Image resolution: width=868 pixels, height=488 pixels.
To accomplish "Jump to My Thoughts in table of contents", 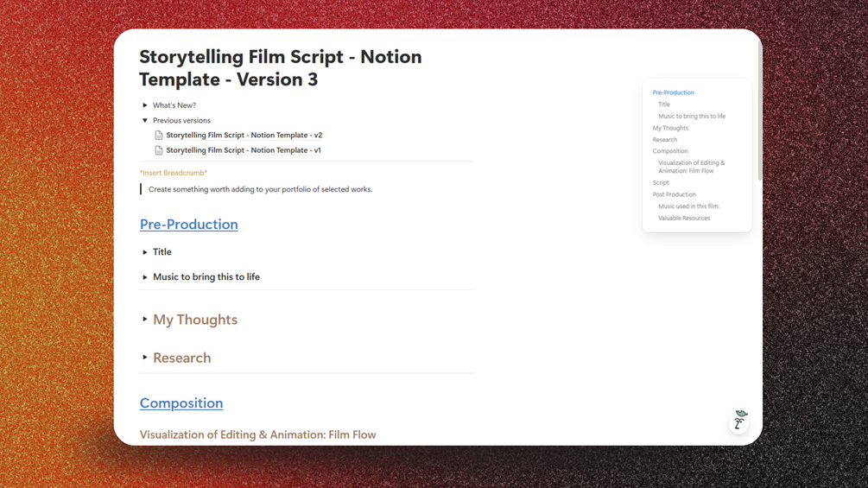I will click(670, 128).
